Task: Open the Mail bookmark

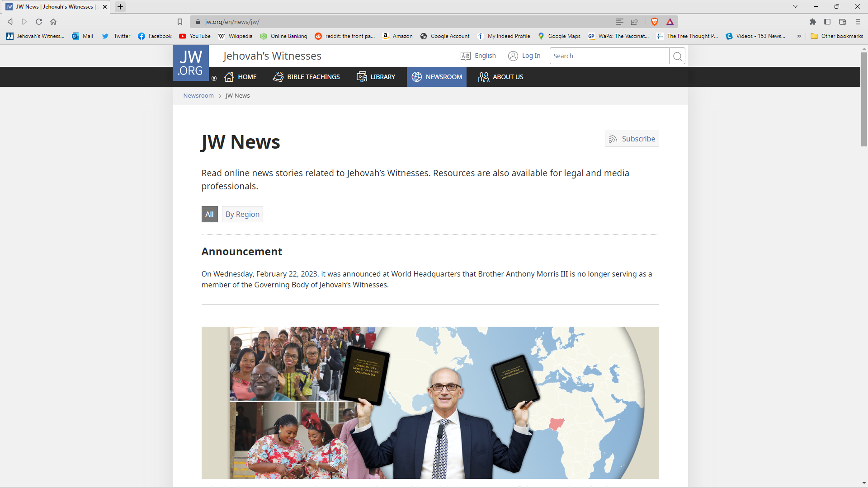Action: pos(82,36)
